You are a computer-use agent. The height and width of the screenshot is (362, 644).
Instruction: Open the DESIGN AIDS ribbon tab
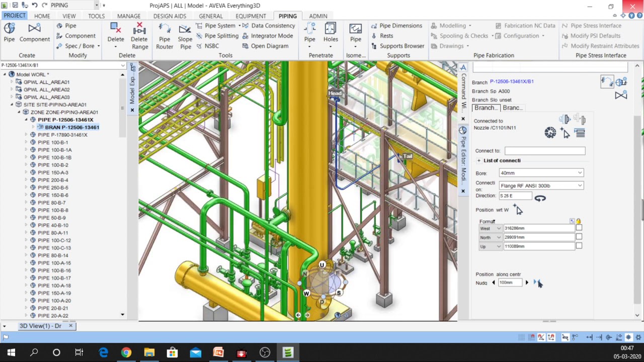(170, 16)
